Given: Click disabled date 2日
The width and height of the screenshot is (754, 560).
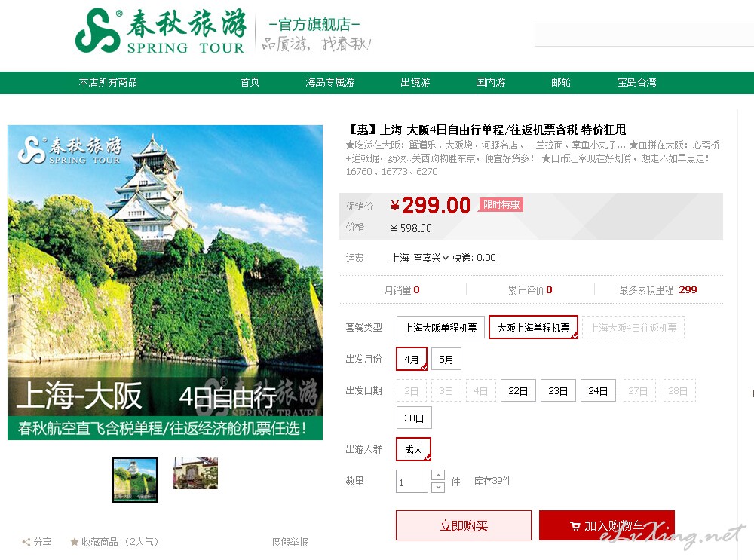Looking at the screenshot, I should coord(411,390).
